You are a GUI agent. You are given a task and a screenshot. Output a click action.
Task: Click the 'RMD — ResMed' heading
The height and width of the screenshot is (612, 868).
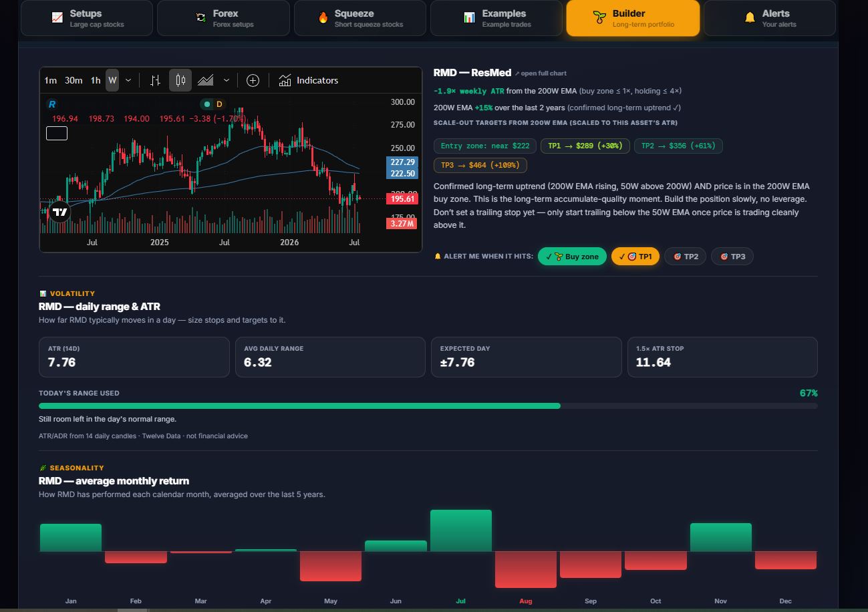(x=472, y=73)
